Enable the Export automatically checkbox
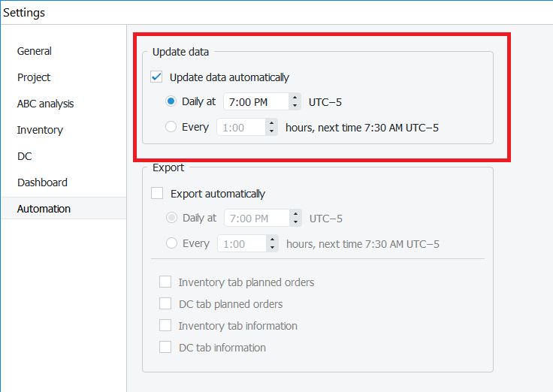553x392 pixels. coord(157,193)
